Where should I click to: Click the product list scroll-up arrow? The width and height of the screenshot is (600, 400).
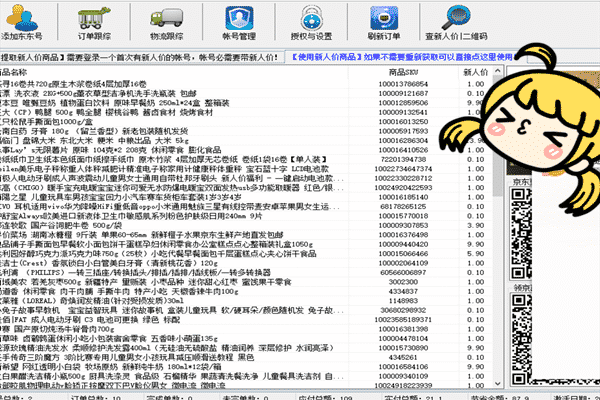[x=497, y=71]
